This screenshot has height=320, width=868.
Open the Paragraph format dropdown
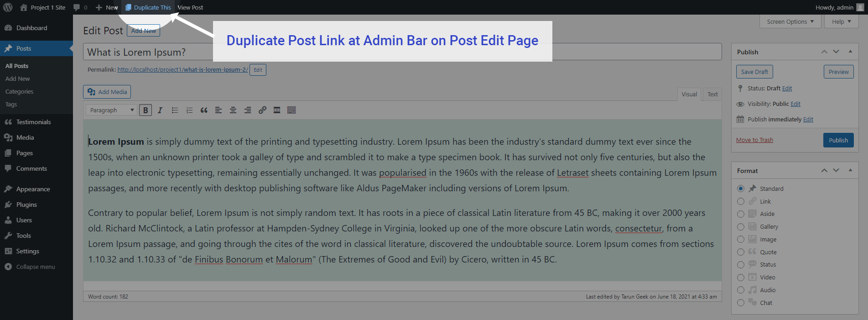(111, 110)
